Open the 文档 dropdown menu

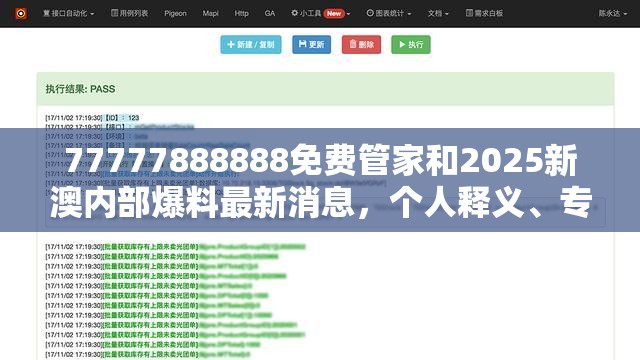pos(438,13)
